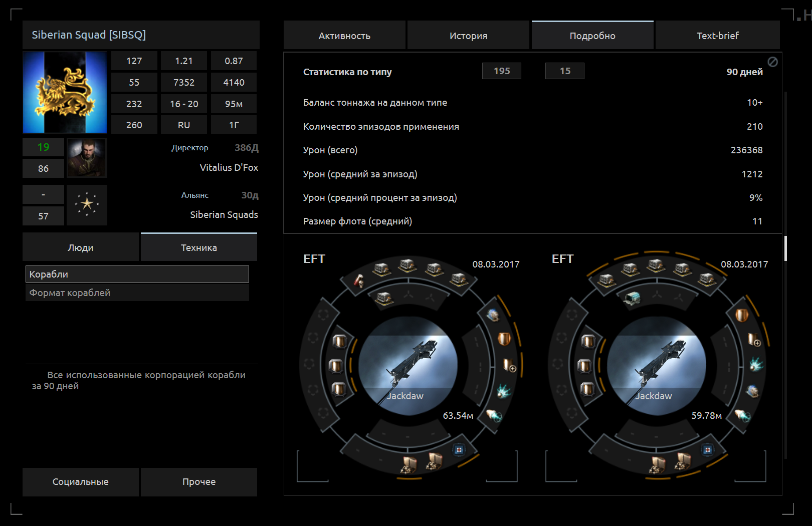This screenshot has width=812, height=526.
Task: Select the propulsion thruster module in 59.78м fit
Action: [742, 415]
